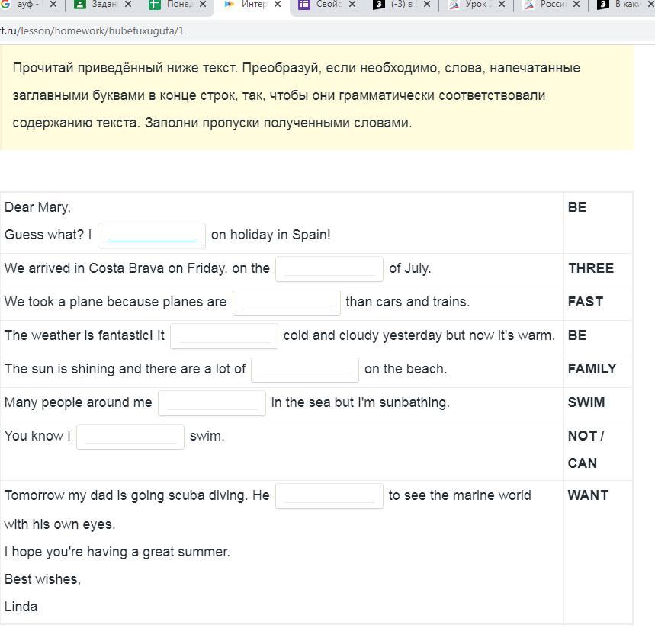The image size is (655, 644).
Task: Click the black icon on '(-3) в' tab
Action: point(378,5)
